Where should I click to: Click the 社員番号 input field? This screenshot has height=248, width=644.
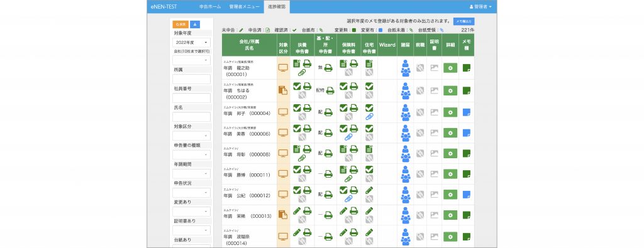[x=191, y=98]
